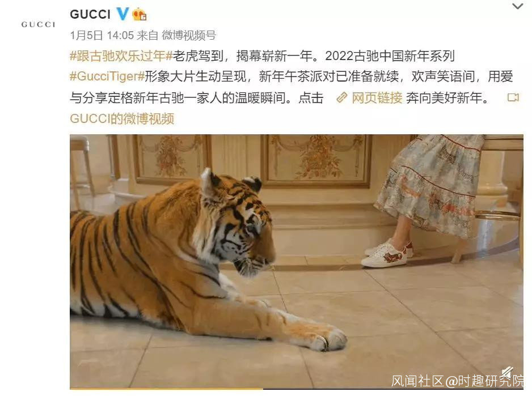Follow the 网页链接 web page link
The image size is (532, 396).
tap(377, 97)
